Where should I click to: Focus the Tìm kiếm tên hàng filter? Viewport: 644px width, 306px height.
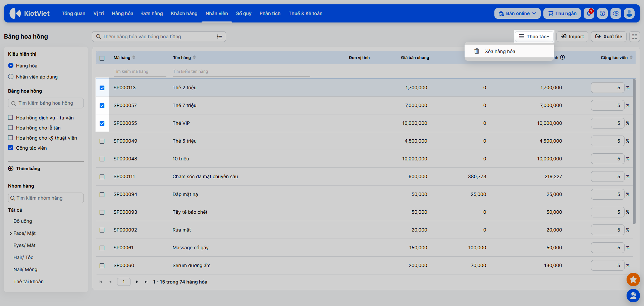[x=241, y=71]
